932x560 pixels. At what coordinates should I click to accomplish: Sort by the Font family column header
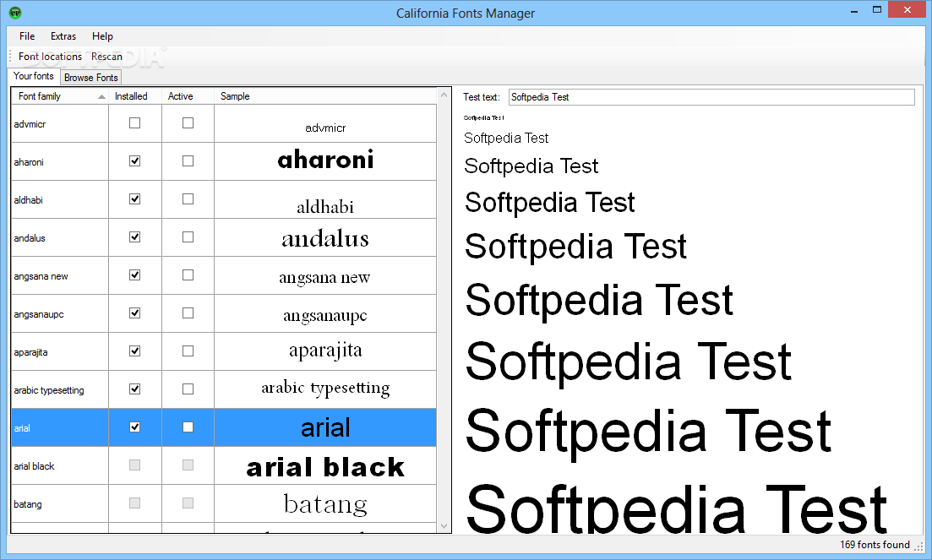(x=59, y=96)
